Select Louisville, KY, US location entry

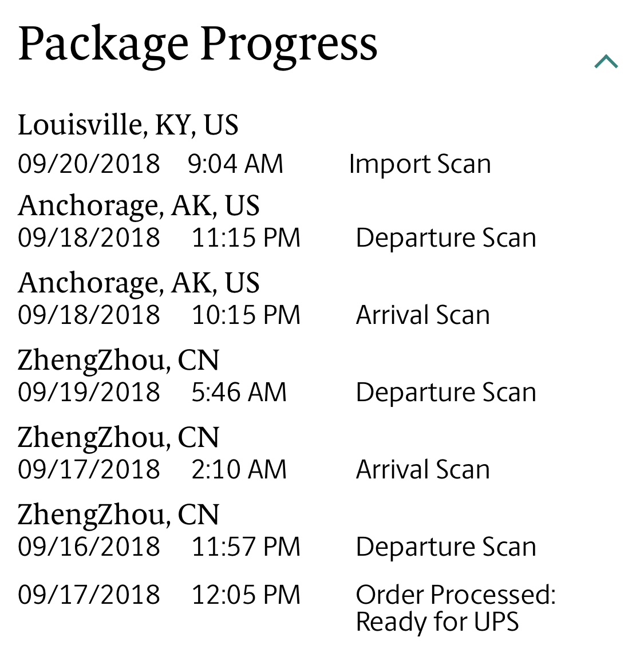tap(128, 124)
